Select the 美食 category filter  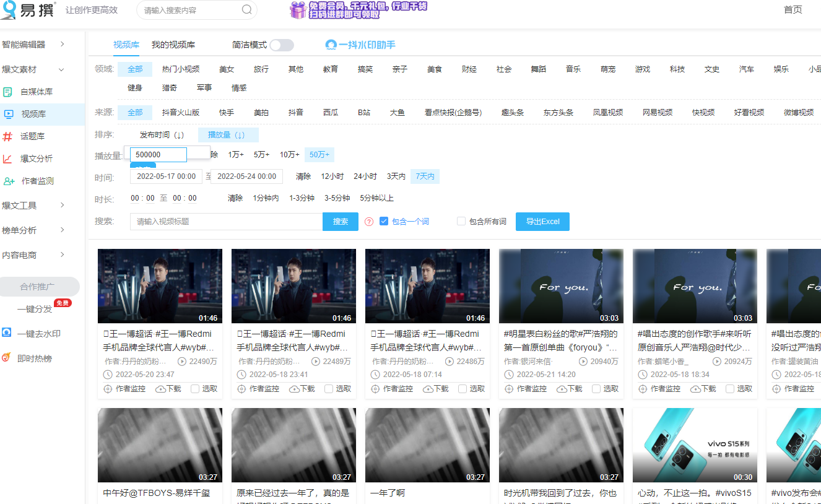pos(435,69)
